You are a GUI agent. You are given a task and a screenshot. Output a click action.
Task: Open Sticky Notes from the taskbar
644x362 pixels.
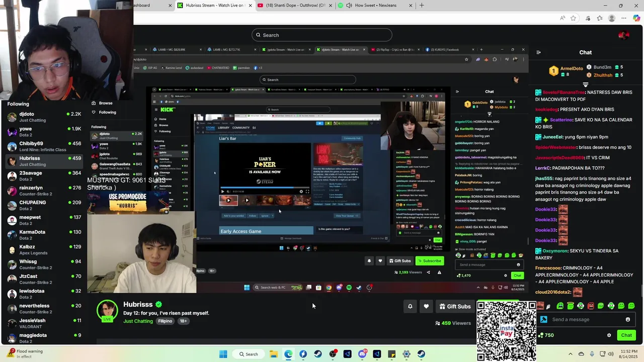[392, 354]
